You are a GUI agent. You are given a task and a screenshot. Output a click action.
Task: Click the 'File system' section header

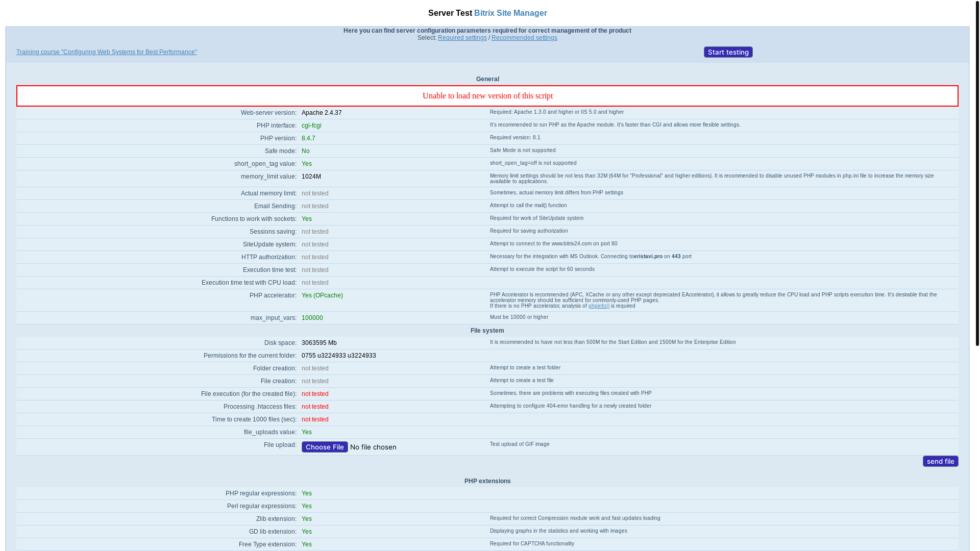487,331
